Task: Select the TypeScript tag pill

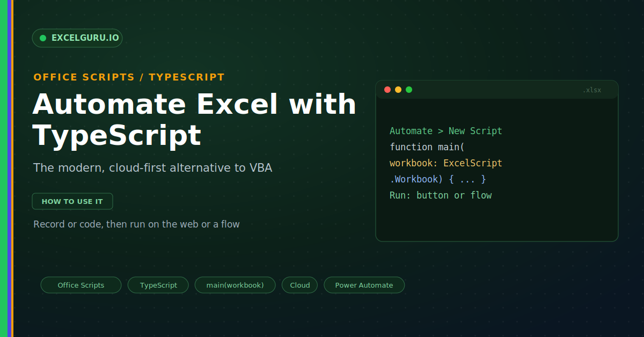Action: 158,285
